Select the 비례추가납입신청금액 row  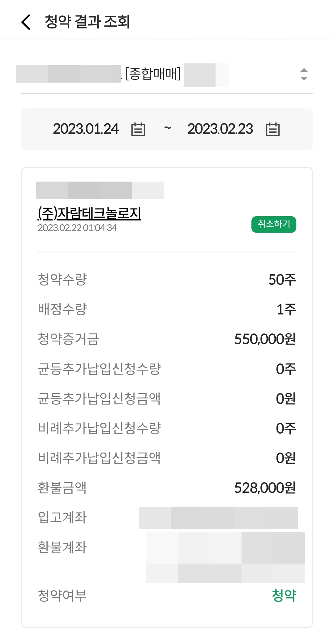click(167, 458)
